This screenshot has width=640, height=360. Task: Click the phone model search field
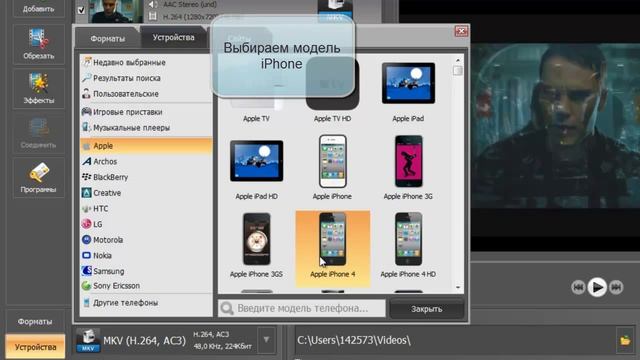[302, 308]
